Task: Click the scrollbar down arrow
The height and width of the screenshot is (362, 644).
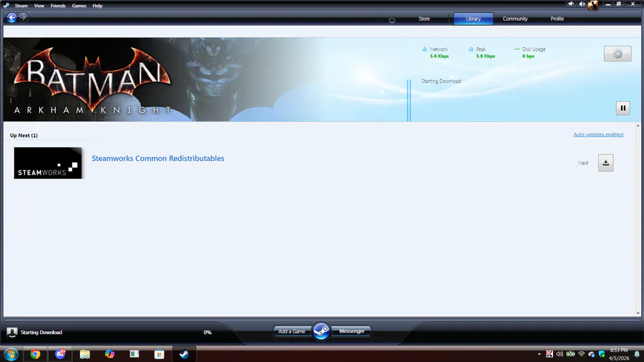Action: pyautogui.click(x=638, y=313)
